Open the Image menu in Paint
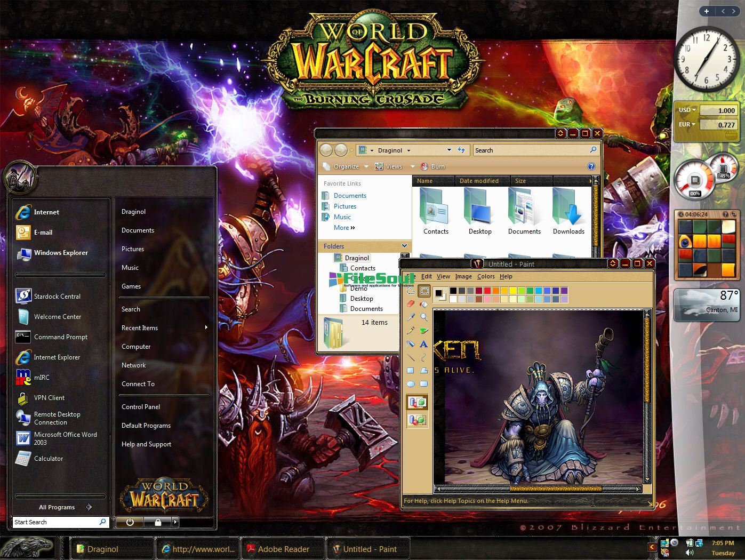The width and height of the screenshot is (745, 560). coord(463,276)
